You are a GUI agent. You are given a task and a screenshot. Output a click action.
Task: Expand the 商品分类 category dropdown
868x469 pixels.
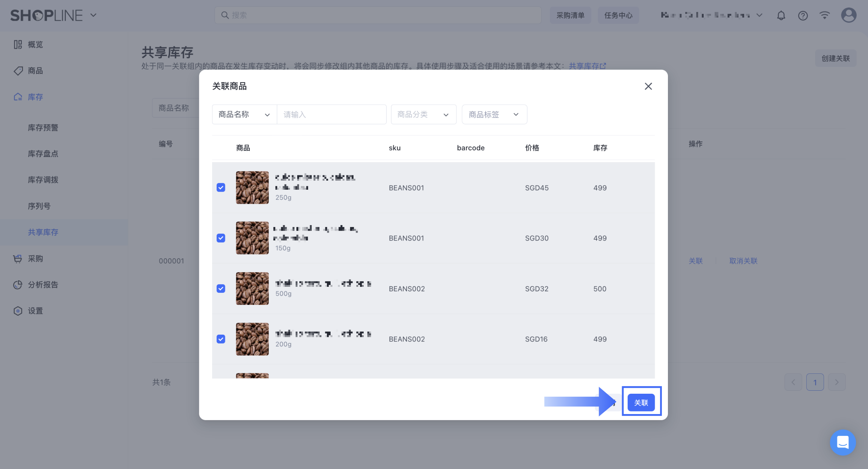(x=423, y=114)
